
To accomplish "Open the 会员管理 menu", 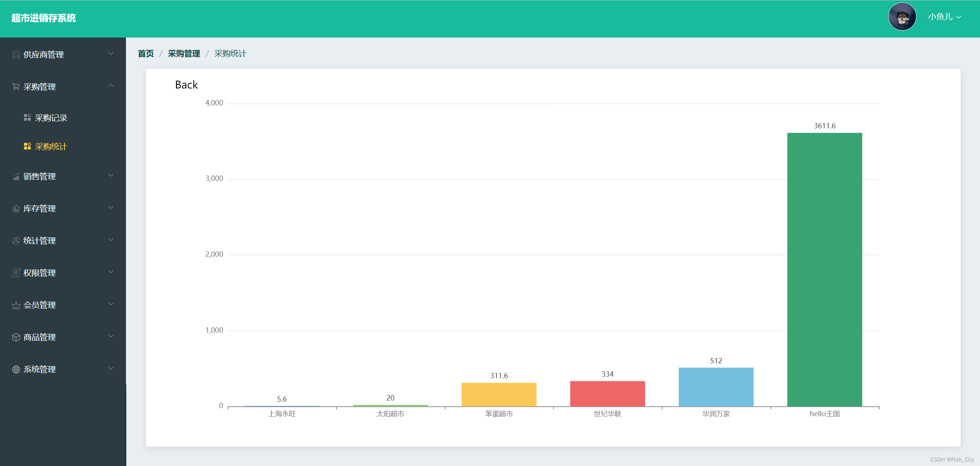I will [63, 305].
